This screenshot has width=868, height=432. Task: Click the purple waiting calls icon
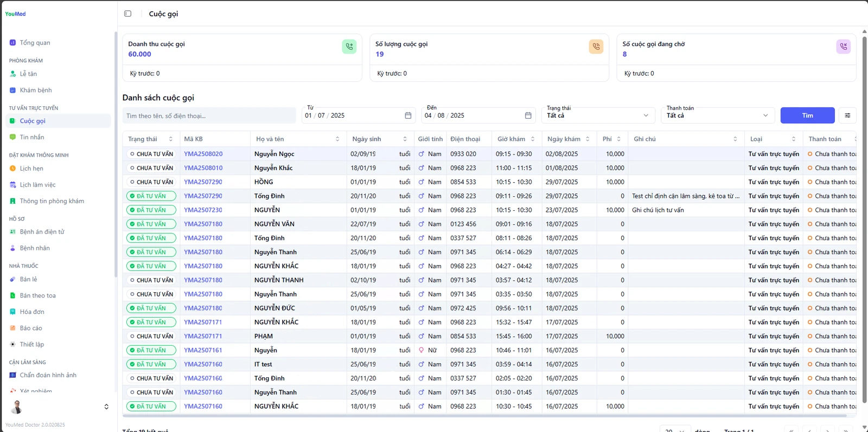point(843,47)
